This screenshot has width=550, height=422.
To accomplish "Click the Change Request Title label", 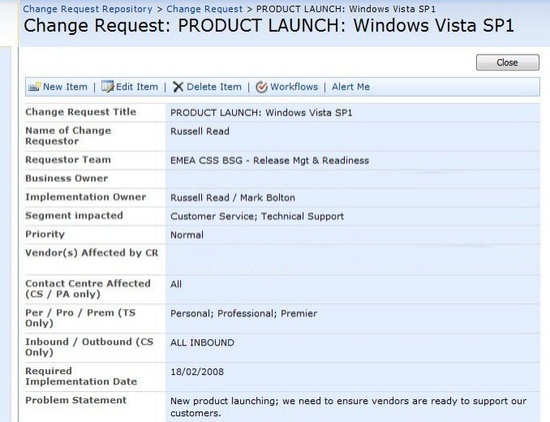I will coord(81,112).
